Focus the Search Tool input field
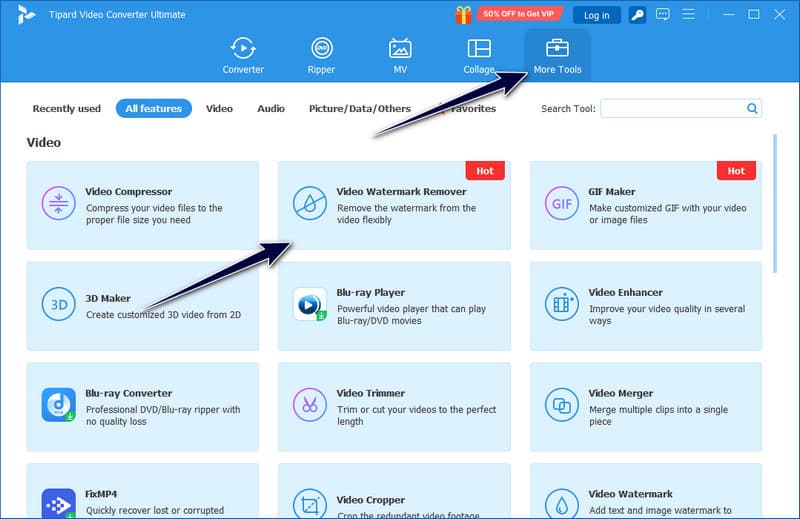 [x=681, y=108]
